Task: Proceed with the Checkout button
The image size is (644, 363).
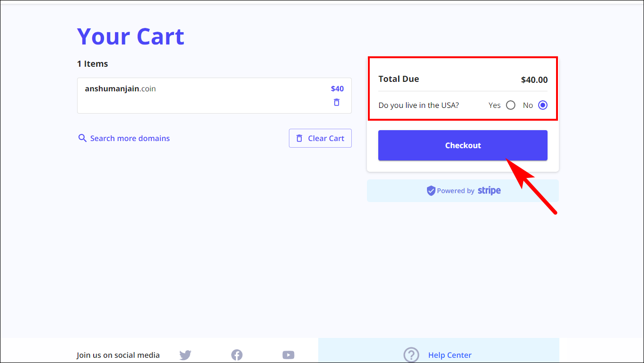Action: point(463,145)
